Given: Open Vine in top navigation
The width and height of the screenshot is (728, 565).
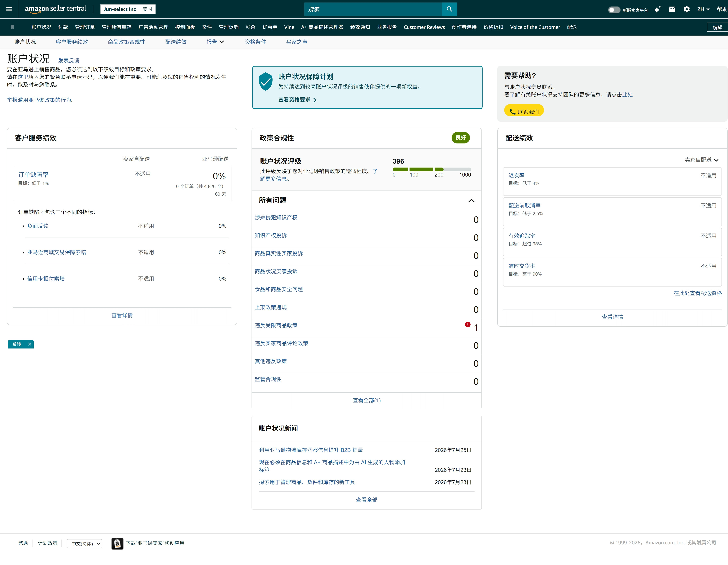Looking at the screenshot, I should (289, 27).
